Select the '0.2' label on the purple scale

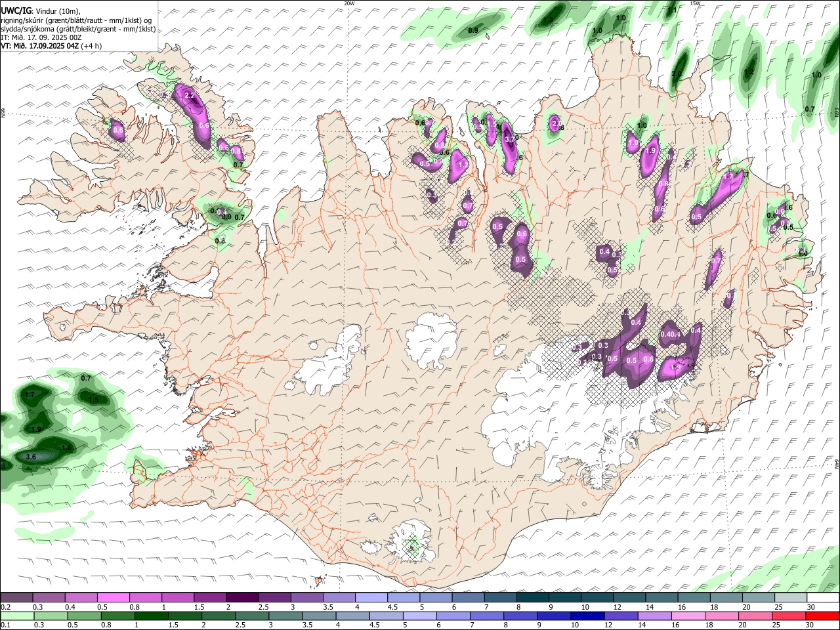point(5,607)
